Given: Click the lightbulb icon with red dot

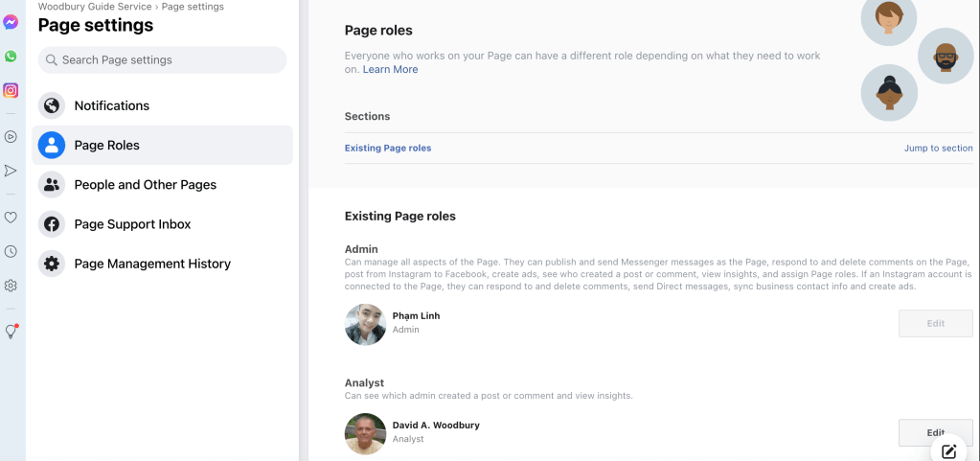Looking at the screenshot, I should [x=11, y=332].
